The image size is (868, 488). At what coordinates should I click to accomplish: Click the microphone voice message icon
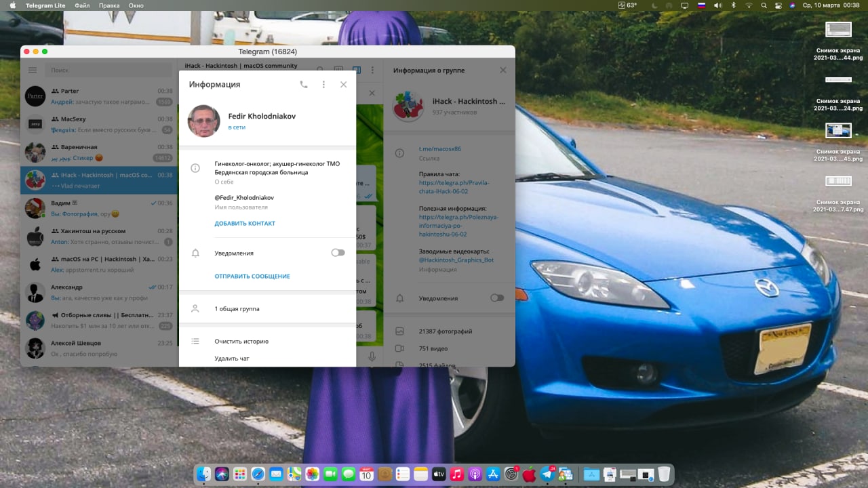tap(372, 357)
